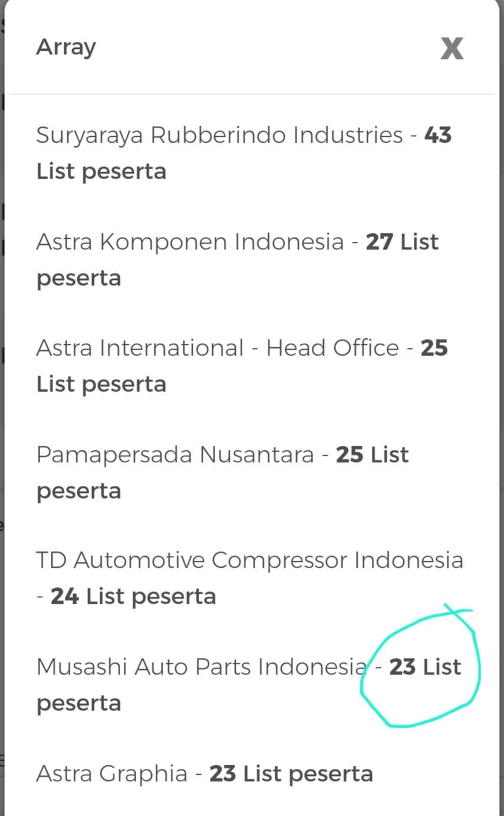This screenshot has height=816, width=504.
Task: Select the Astra Graphia entry
Action: pyautogui.click(x=204, y=773)
